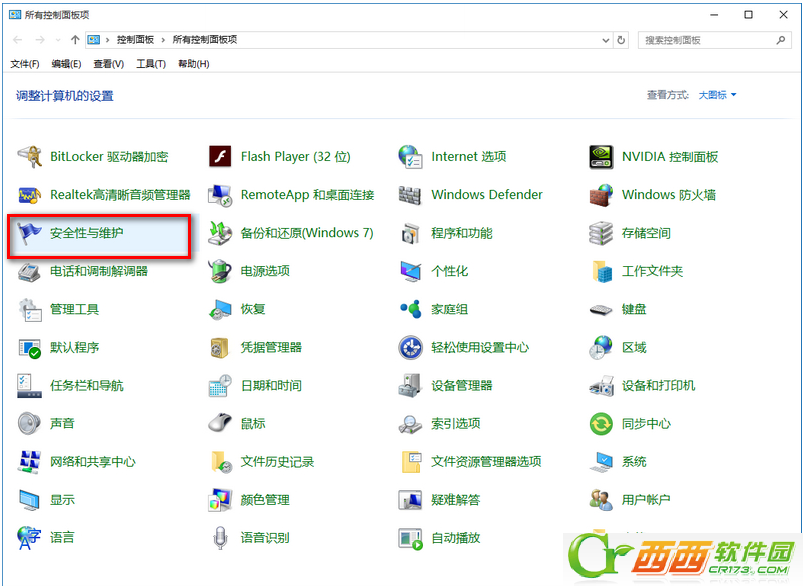
Task: Expand the 大图标 view-by dropdown
Action: (717, 95)
